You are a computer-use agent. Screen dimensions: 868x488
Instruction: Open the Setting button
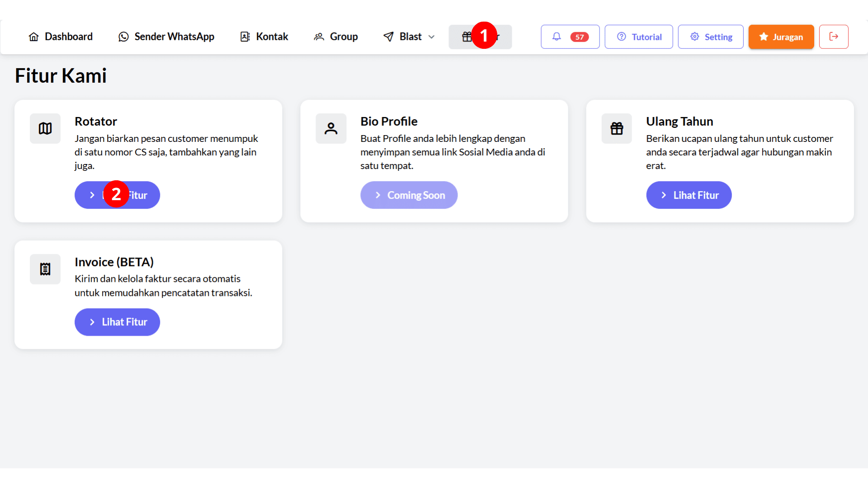click(711, 37)
